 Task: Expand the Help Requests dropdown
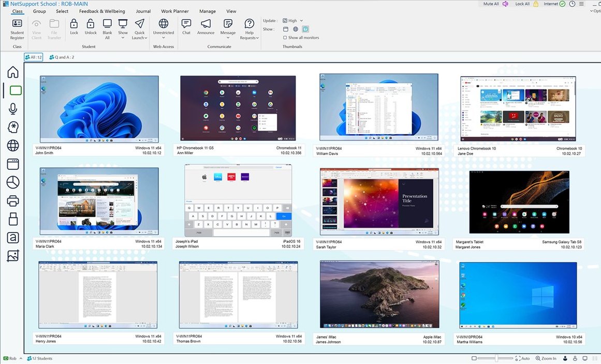click(258, 38)
